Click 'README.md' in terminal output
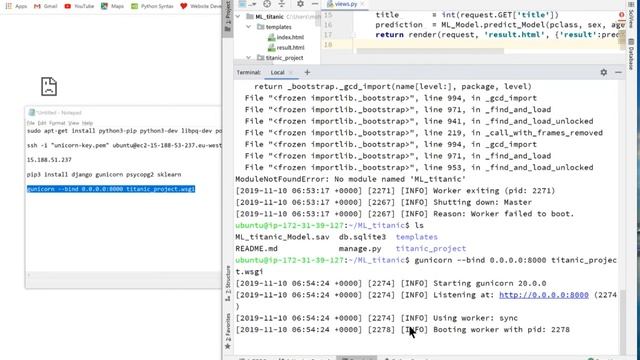 [x=256, y=249]
